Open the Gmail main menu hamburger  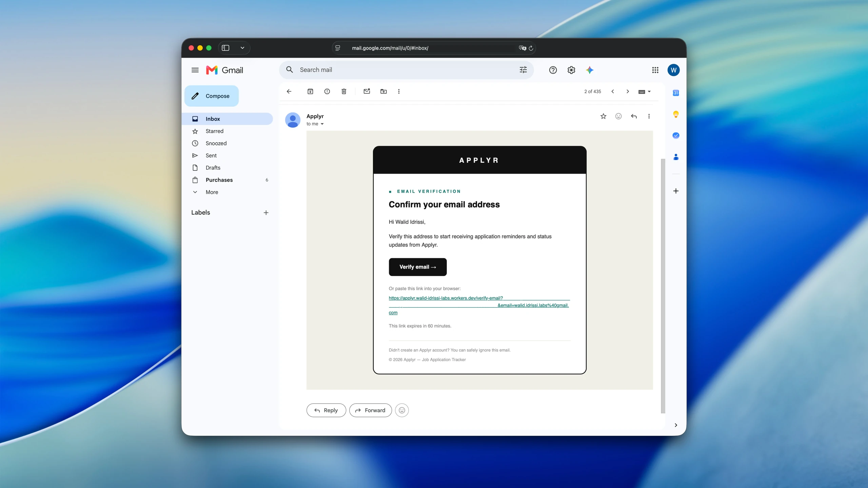(195, 70)
